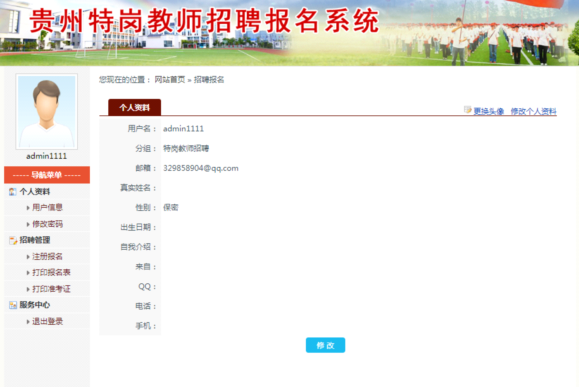Click the arrow bullet before 退出登录
This screenshot has height=388, width=581.
(28, 322)
